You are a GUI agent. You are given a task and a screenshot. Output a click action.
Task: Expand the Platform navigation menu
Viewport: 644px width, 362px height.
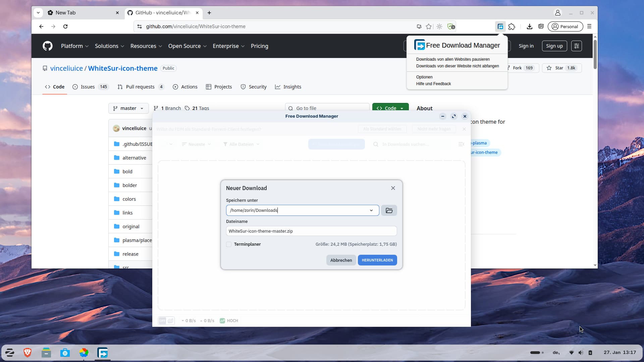[74, 46]
